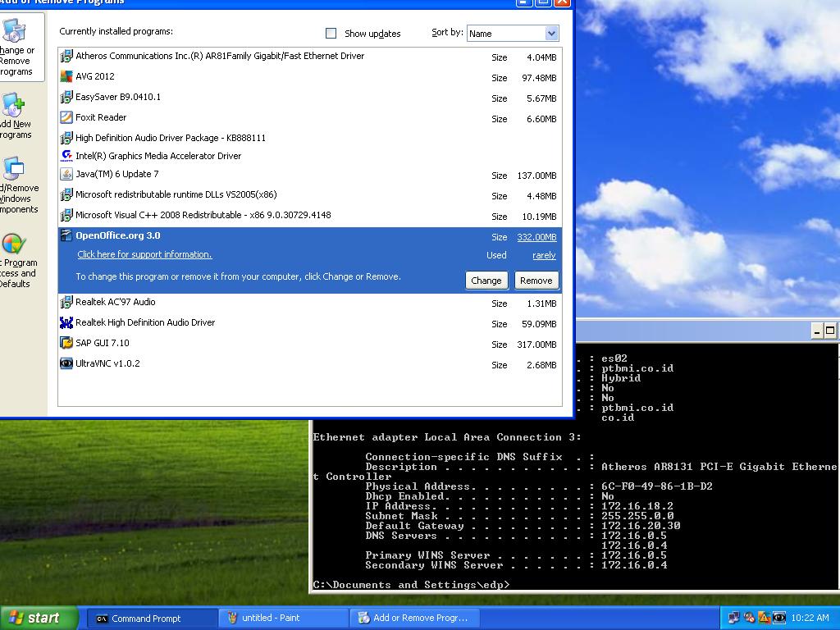The image size is (840, 630).
Task: Expand the Sort by dropdown
Action: point(551,34)
